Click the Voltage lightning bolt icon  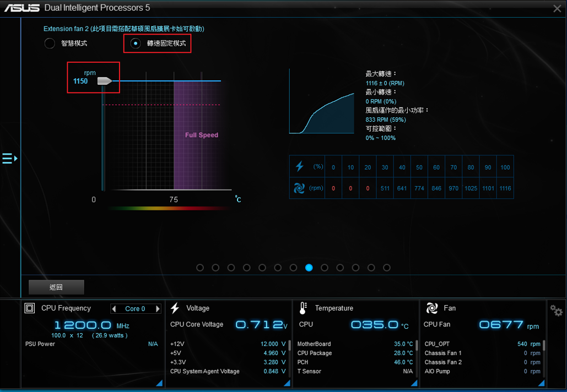[x=175, y=308]
